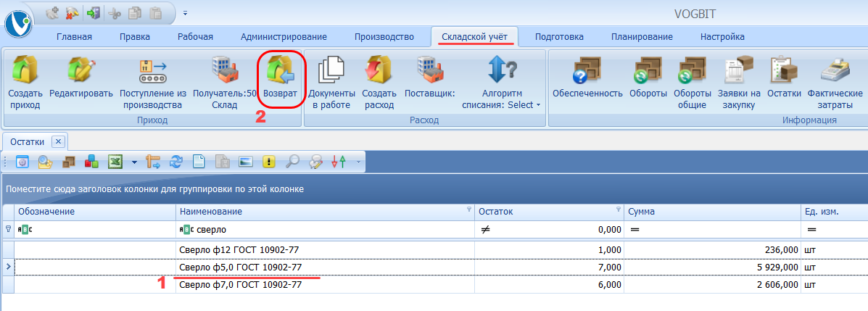Open Алгоритм списания: Select dropdown
Viewport: 868px width, 311px height.
coord(502,83)
